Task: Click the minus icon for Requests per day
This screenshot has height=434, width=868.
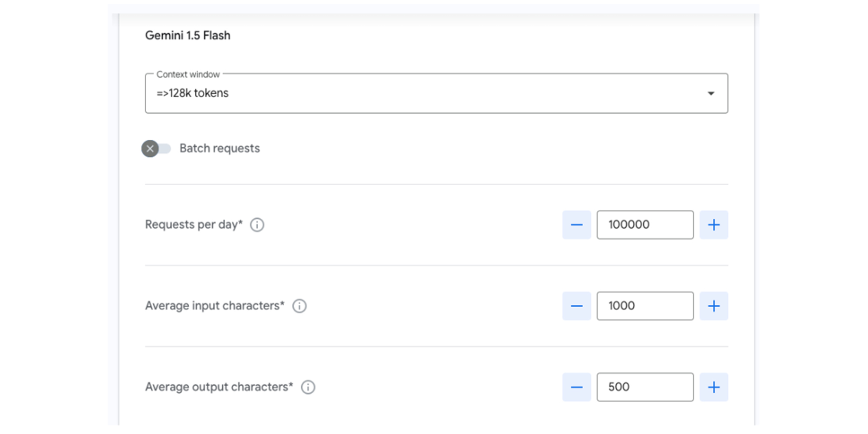Action: click(x=576, y=225)
